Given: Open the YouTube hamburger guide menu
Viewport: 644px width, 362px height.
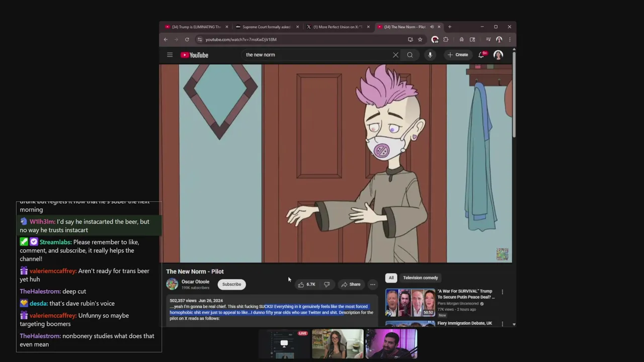Looking at the screenshot, I should pos(170,55).
